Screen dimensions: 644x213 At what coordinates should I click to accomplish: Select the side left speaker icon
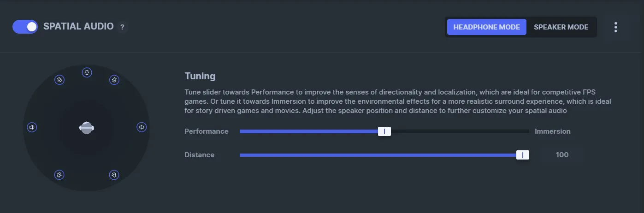[x=32, y=127]
